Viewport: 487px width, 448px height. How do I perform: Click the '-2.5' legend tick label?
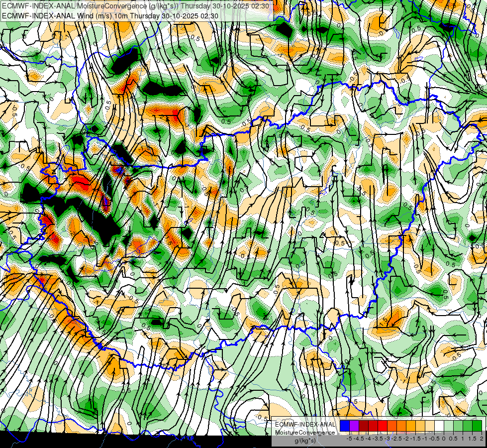(396, 439)
